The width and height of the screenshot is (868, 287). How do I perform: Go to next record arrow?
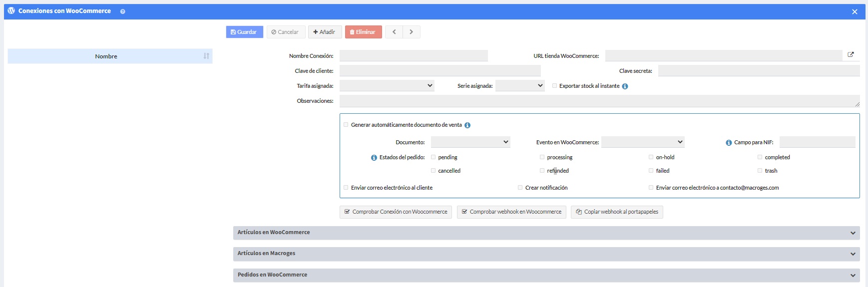(x=412, y=32)
